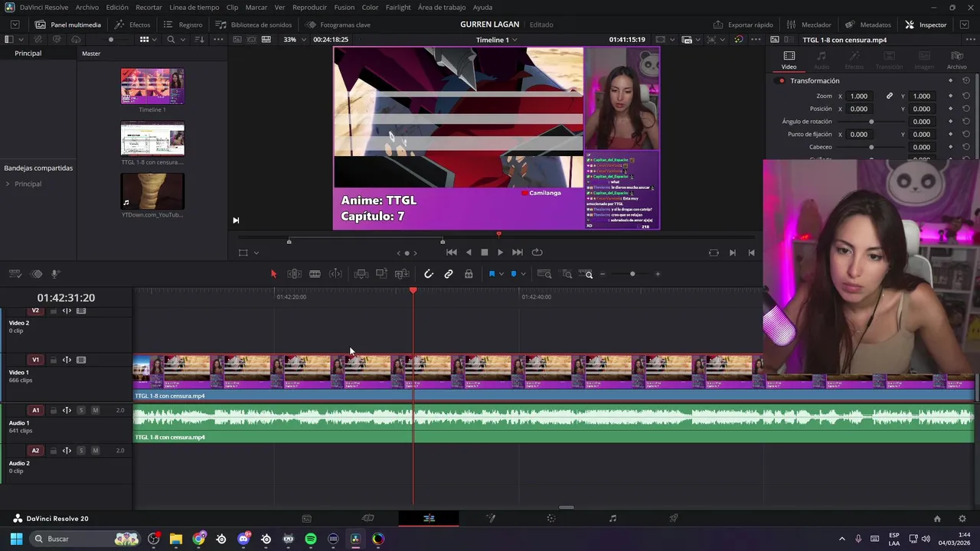This screenshot has height=551, width=980.
Task: Open marker color dropdown arrow
Action: click(x=523, y=274)
